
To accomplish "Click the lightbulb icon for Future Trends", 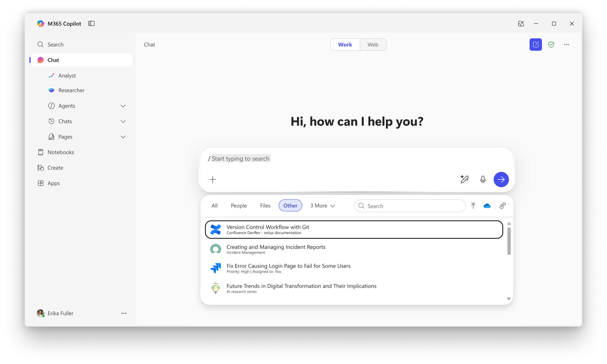I will [x=216, y=288].
